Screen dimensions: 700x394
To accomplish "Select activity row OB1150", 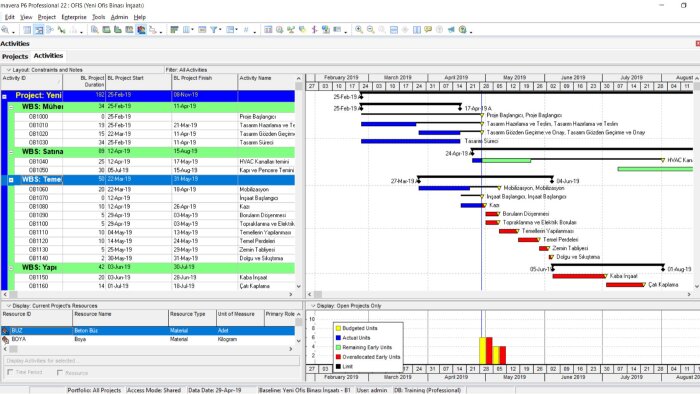I will 154,278.
